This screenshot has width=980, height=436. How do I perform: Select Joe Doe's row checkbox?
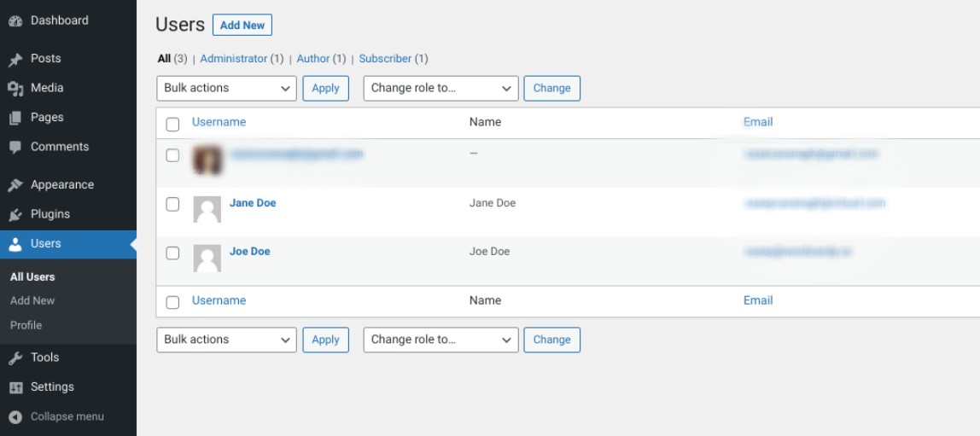tap(172, 253)
